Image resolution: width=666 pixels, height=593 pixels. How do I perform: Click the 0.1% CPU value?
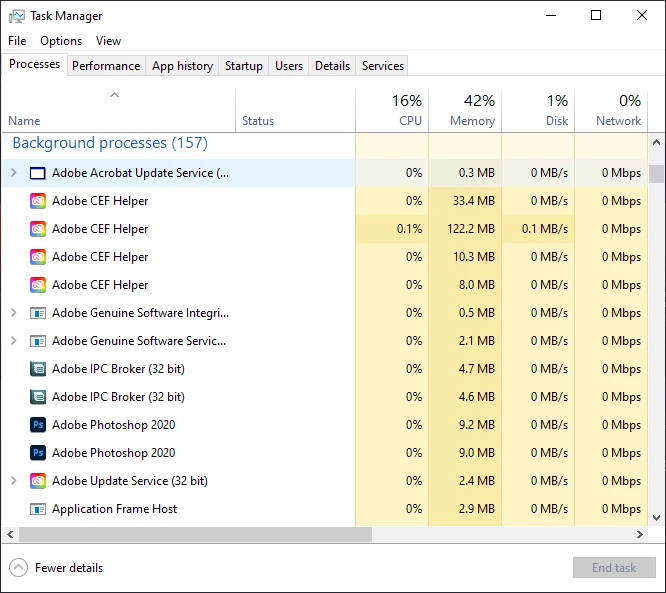409,229
